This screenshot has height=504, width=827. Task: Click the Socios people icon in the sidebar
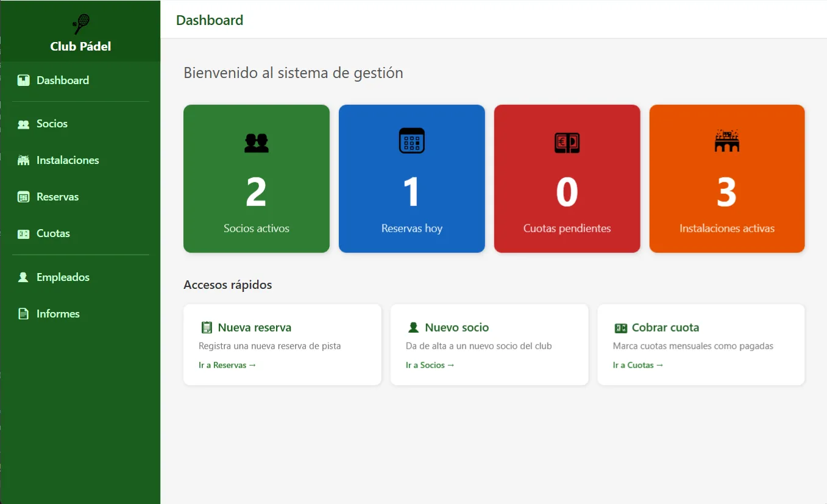click(23, 124)
